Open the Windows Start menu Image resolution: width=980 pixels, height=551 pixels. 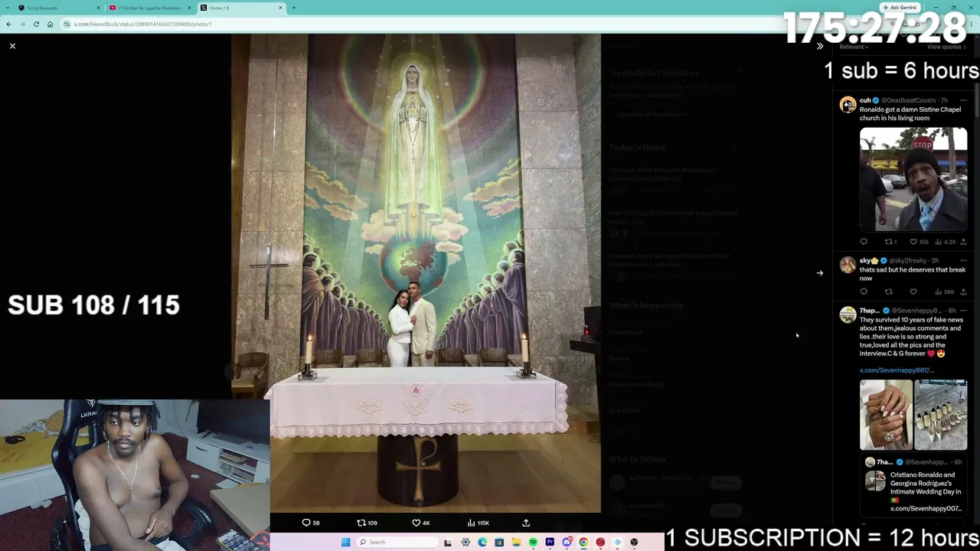(x=346, y=542)
